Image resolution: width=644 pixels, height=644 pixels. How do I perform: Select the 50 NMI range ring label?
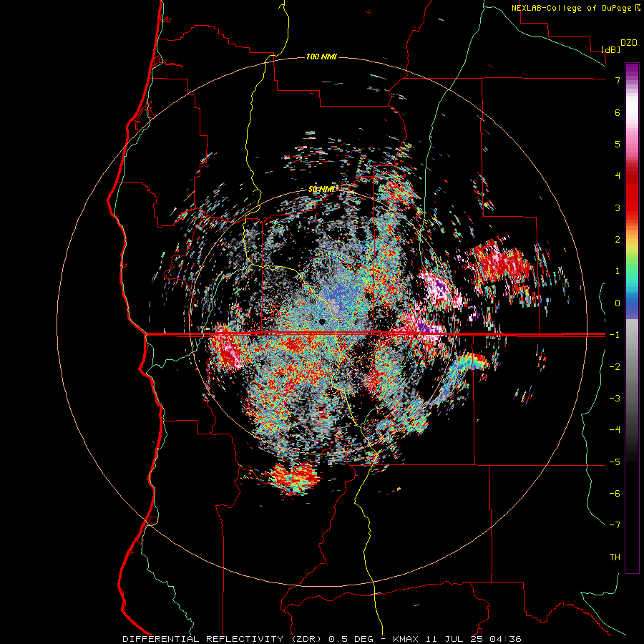tap(321, 190)
